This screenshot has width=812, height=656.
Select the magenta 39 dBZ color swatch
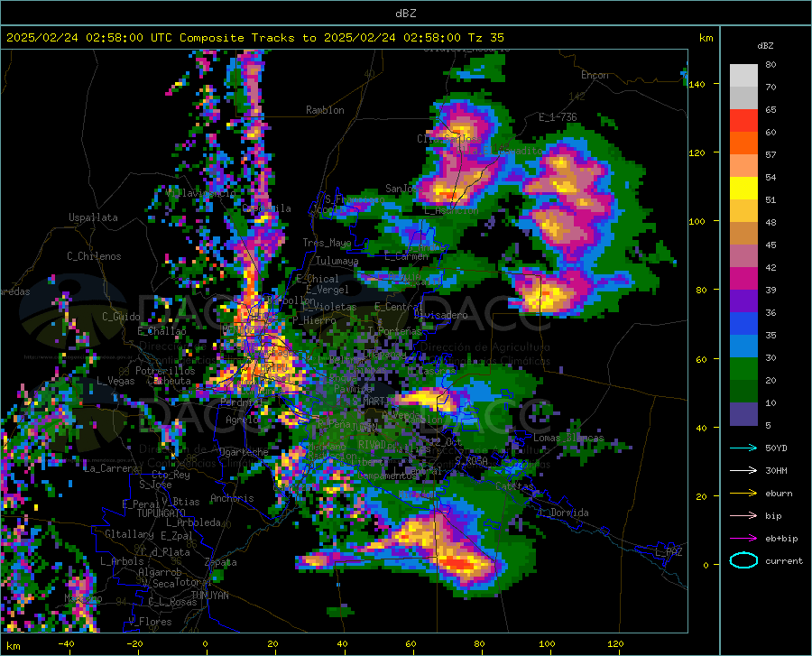coord(743,279)
